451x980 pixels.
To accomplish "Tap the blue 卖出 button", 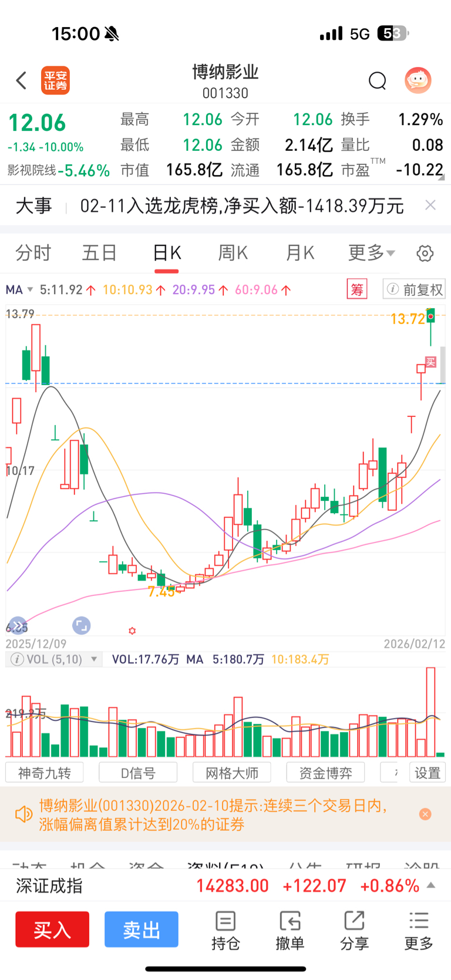I will tap(142, 930).
